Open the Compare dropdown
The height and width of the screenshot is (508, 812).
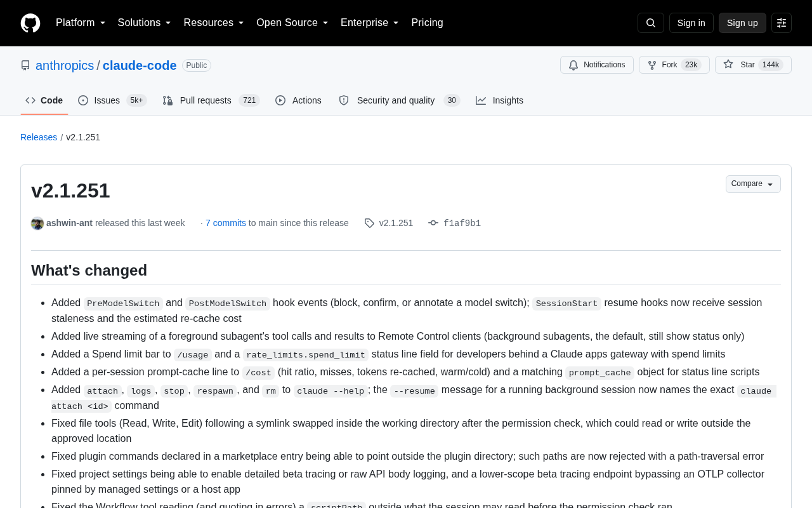coord(753,184)
